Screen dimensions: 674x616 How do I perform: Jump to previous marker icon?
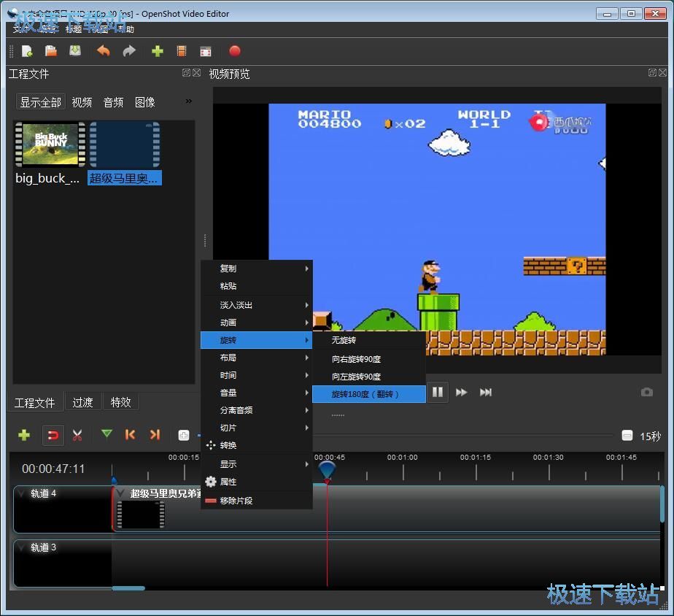point(131,435)
